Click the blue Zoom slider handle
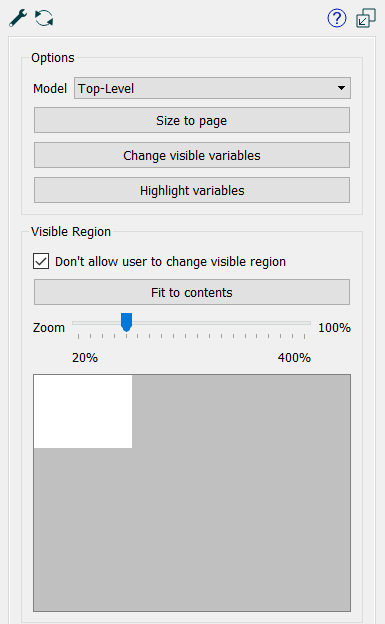The height and width of the screenshot is (624, 385). (x=127, y=322)
